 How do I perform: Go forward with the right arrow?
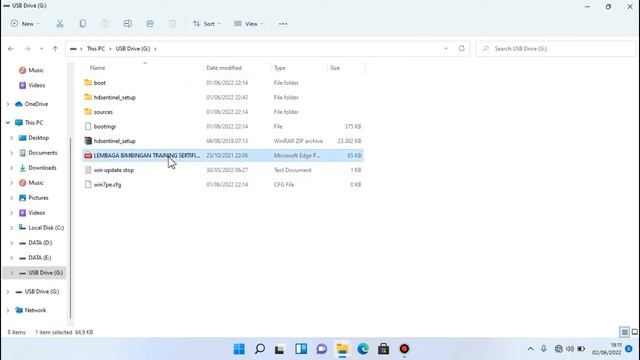(x=27, y=49)
